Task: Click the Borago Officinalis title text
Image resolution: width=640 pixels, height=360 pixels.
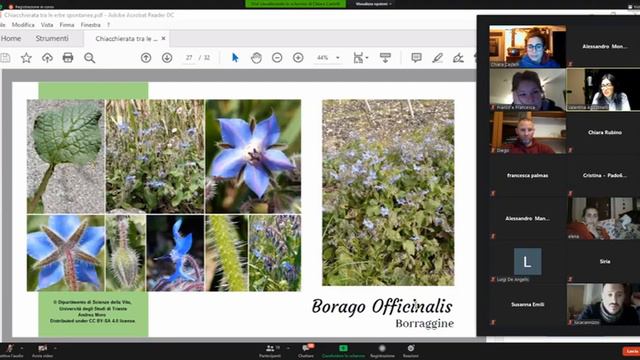Action: coord(382,307)
